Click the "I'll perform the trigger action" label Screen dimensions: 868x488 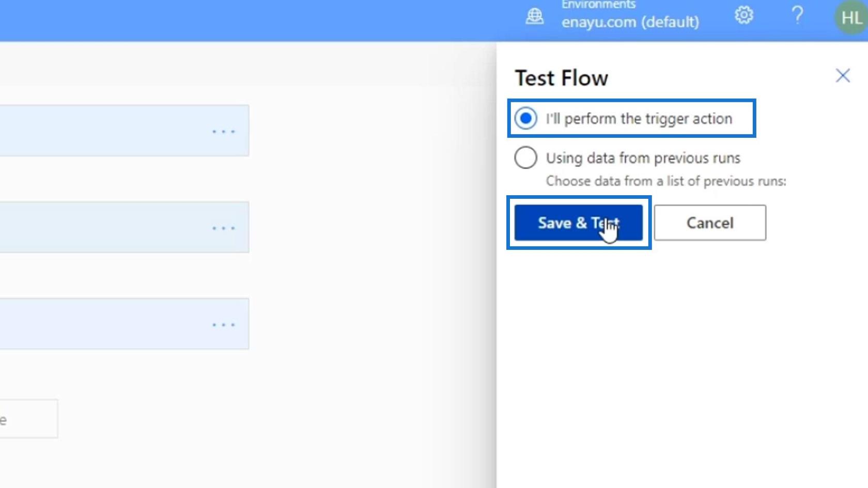click(x=639, y=119)
